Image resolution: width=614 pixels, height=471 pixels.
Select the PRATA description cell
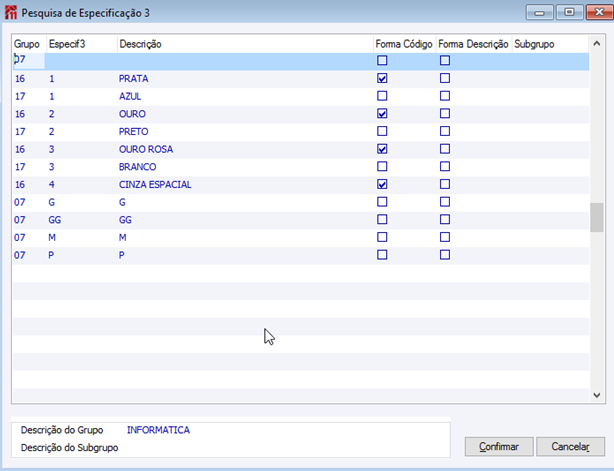[134, 79]
